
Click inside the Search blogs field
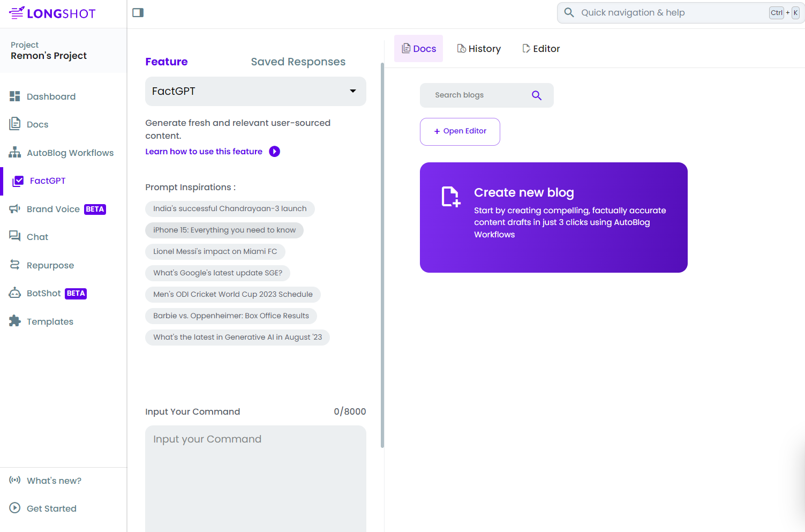(477, 95)
